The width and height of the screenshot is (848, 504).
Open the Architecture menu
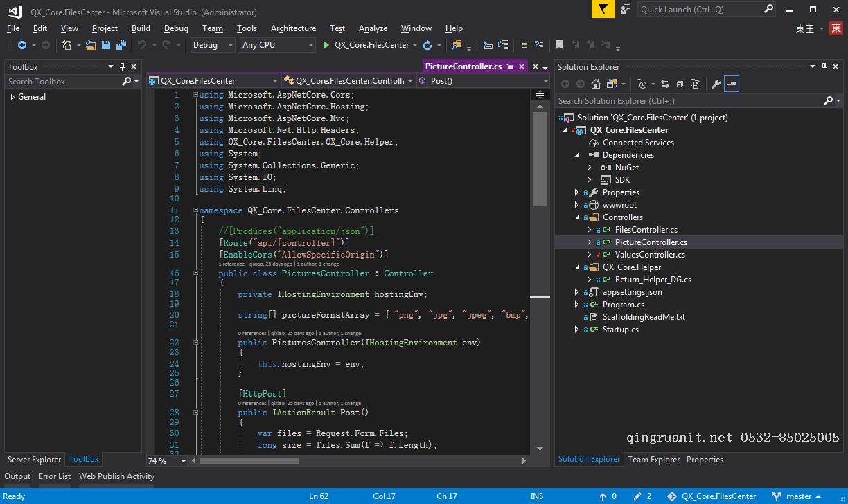293,28
